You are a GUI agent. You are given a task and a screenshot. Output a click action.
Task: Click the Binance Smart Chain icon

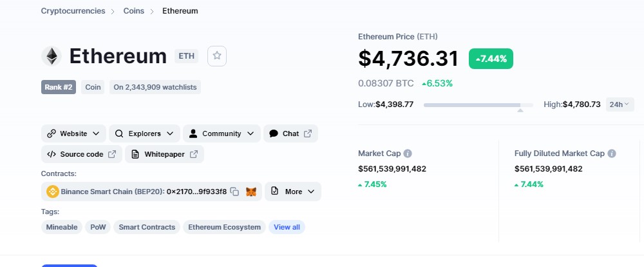click(52, 192)
